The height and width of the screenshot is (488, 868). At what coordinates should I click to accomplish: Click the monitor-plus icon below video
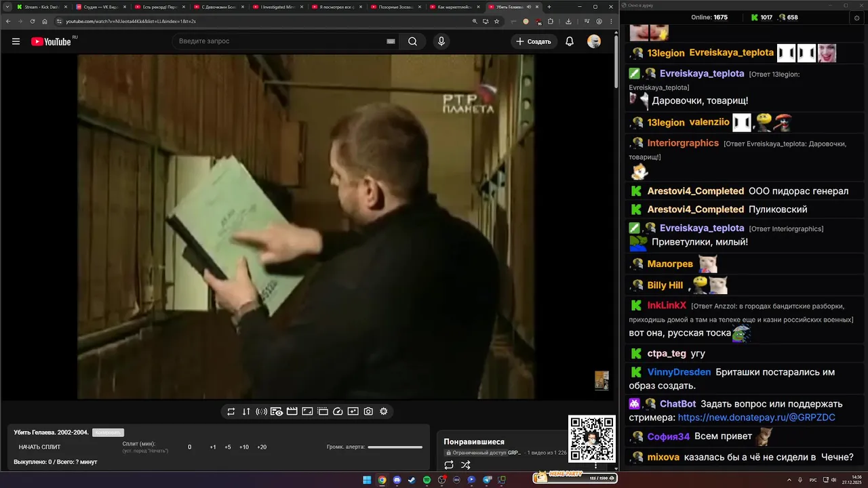click(353, 411)
